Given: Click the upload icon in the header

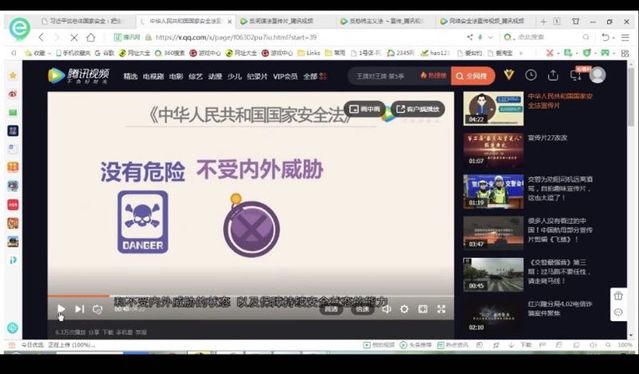Looking at the screenshot, I should click(x=553, y=75).
